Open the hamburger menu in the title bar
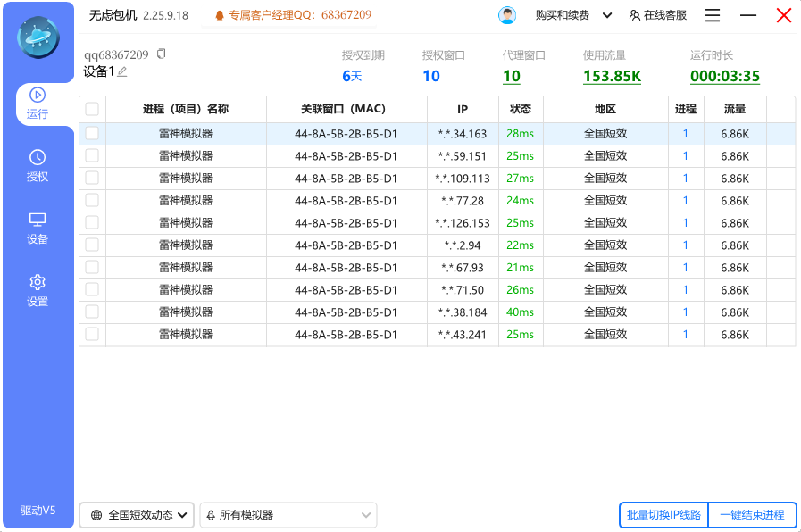 click(x=712, y=14)
